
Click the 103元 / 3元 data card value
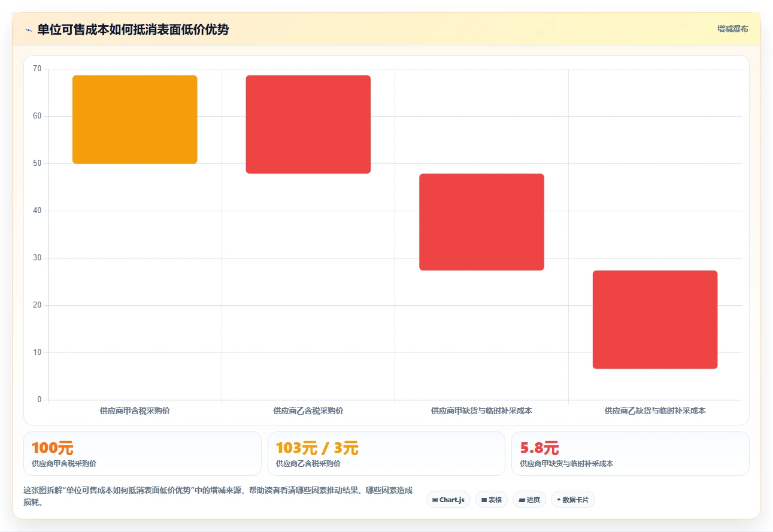pos(317,448)
